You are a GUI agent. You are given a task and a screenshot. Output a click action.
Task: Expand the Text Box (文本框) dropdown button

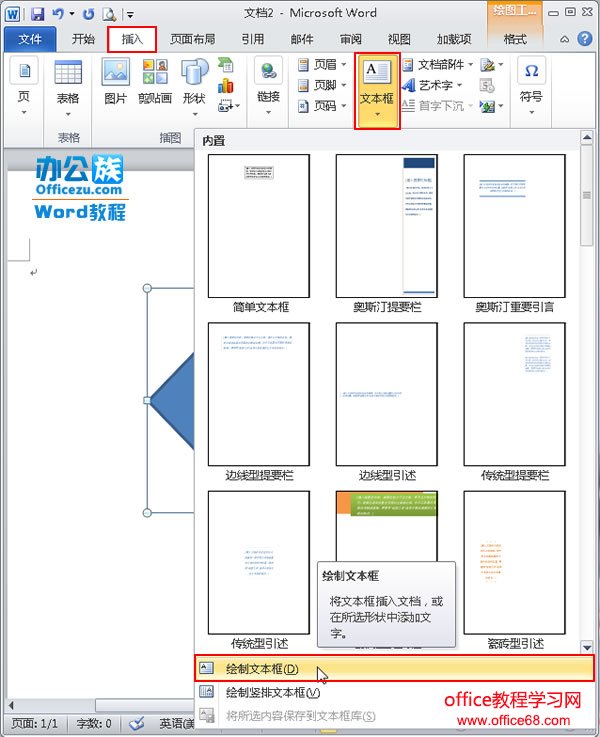pyautogui.click(x=377, y=91)
